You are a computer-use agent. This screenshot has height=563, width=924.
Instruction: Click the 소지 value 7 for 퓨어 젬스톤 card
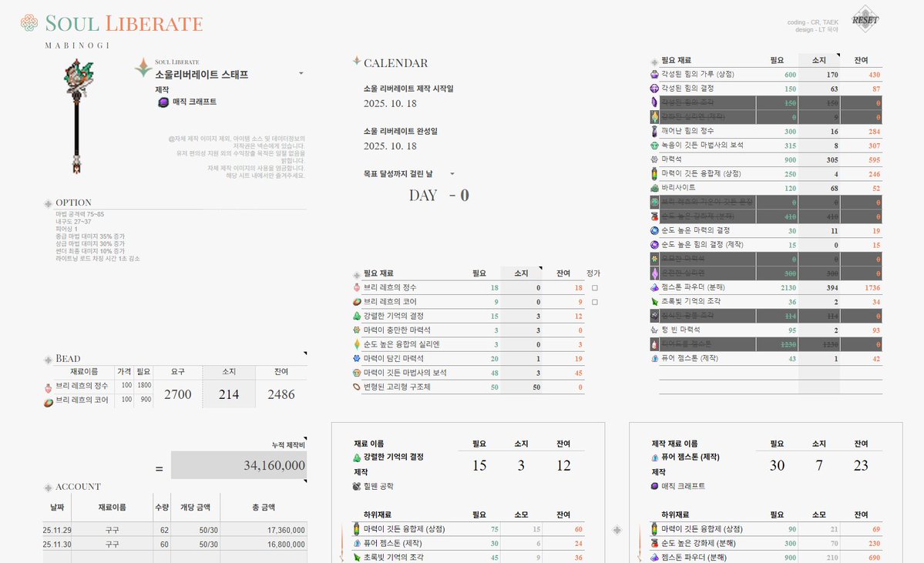[x=819, y=465]
